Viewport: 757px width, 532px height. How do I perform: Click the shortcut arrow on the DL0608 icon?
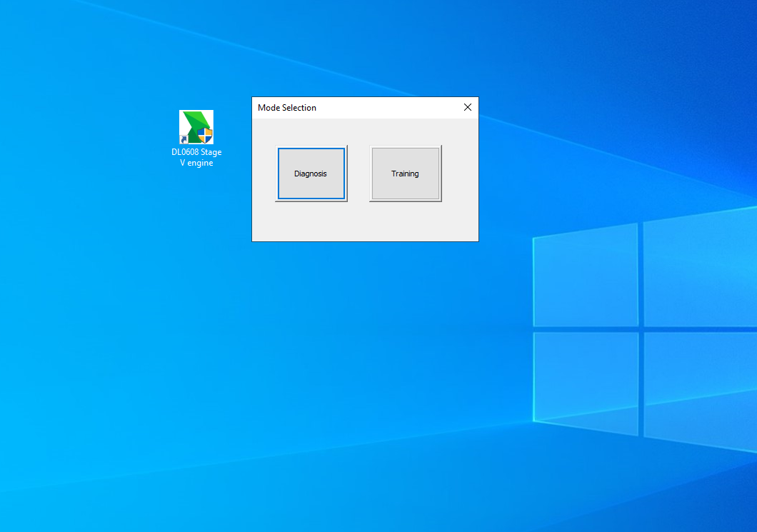pos(184,139)
